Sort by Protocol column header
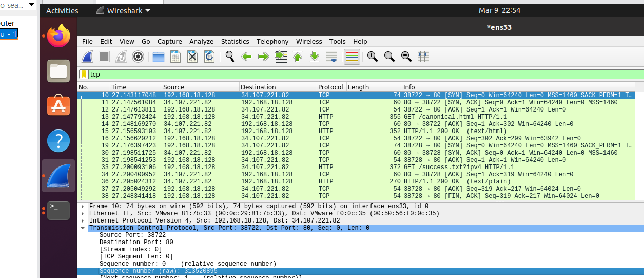The width and height of the screenshot is (644, 278). pos(331,87)
